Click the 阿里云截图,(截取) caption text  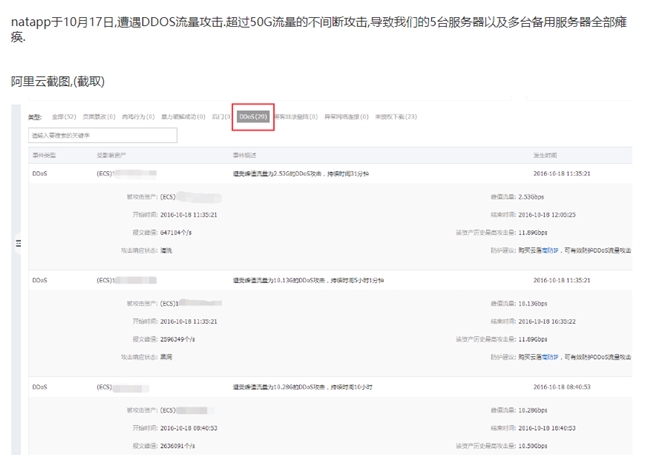[x=58, y=81]
